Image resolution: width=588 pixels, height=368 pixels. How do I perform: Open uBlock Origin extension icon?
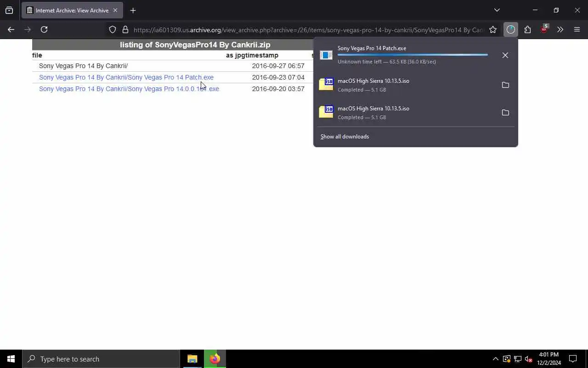click(x=544, y=29)
